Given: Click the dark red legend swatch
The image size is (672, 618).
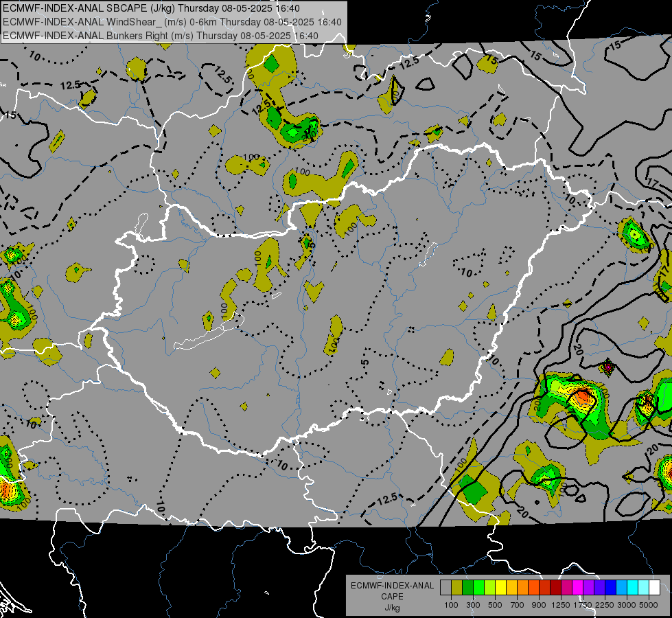Looking at the screenshot, I should click(x=555, y=588).
